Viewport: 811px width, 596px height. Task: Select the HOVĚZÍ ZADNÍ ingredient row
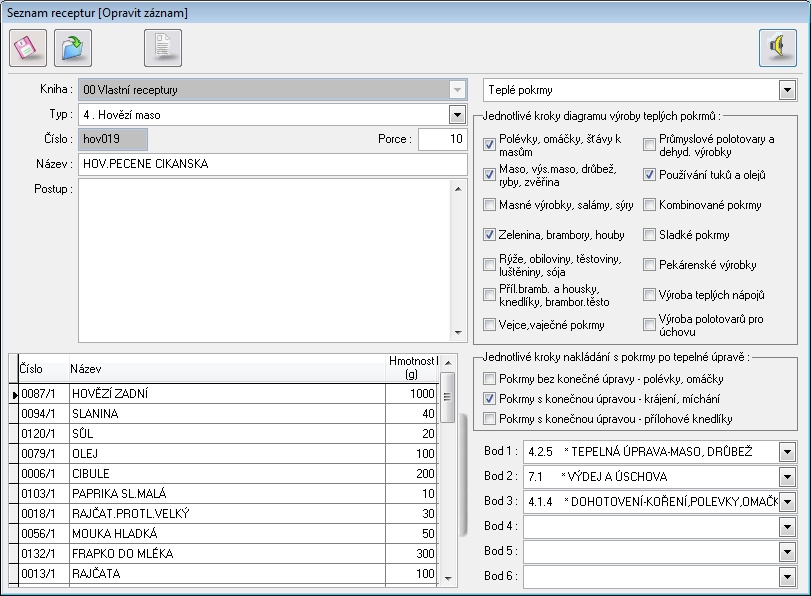click(x=223, y=394)
